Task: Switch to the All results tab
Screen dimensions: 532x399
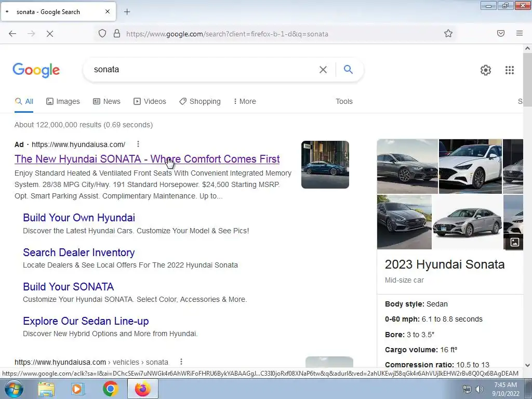Action: tap(24, 101)
